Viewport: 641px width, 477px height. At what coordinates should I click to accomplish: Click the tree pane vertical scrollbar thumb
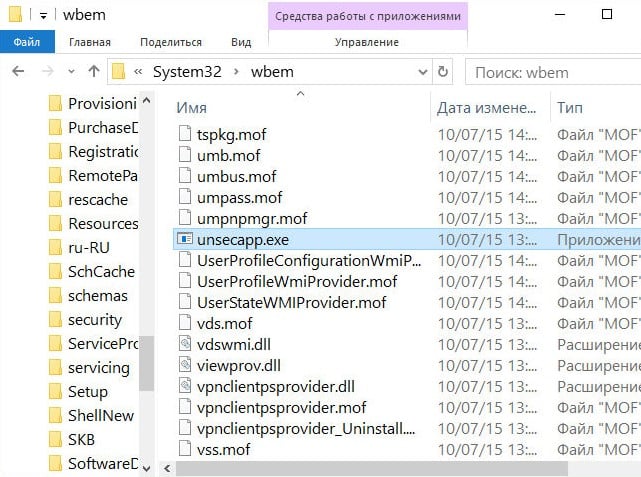(x=147, y=363)
